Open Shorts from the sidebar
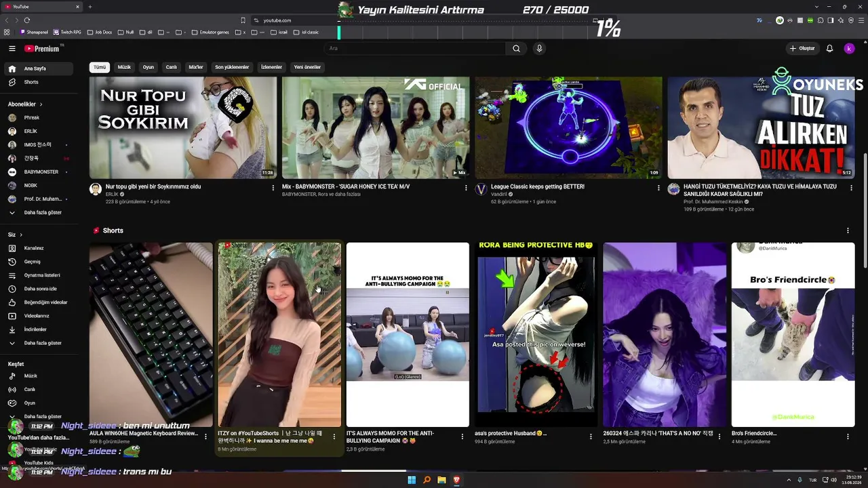This screenshot has height=488, width=868. pos(39,82)
